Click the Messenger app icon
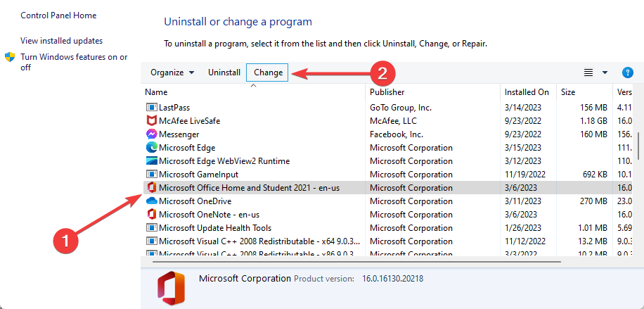Screen dimensions: 644x309 tap(152, 134)
